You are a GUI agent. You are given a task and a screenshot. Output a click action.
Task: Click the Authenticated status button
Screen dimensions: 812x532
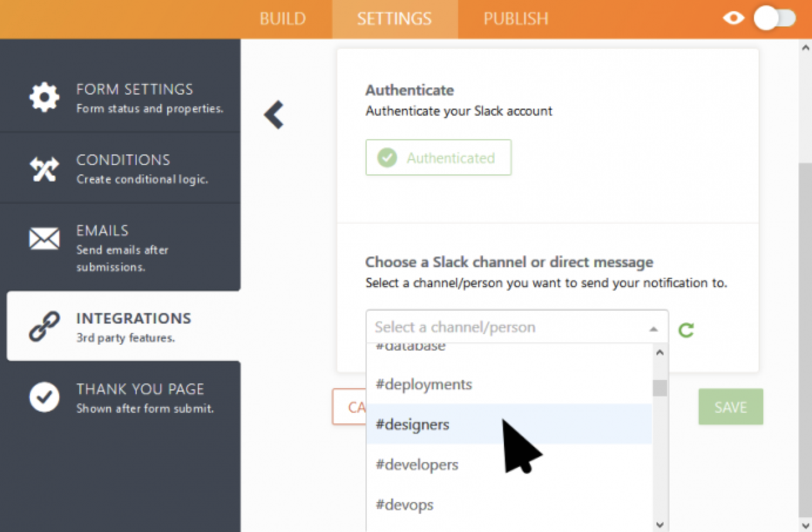(x=438, y=157)
